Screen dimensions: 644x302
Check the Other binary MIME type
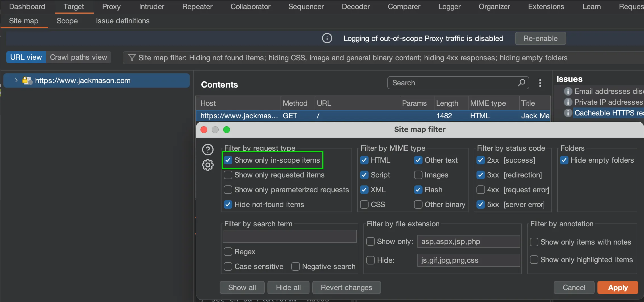[x=418, y=204]
